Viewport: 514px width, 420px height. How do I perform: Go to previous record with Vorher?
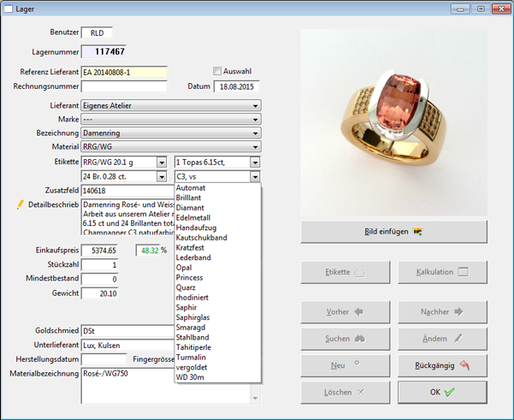pyautogui.click(x=346, y=312)
